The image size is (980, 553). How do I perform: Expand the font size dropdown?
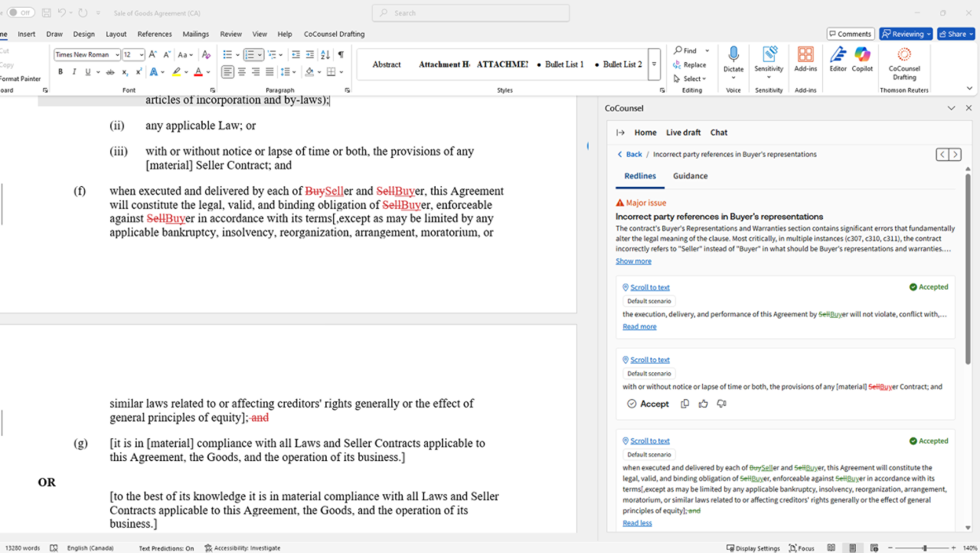(140, 55)
